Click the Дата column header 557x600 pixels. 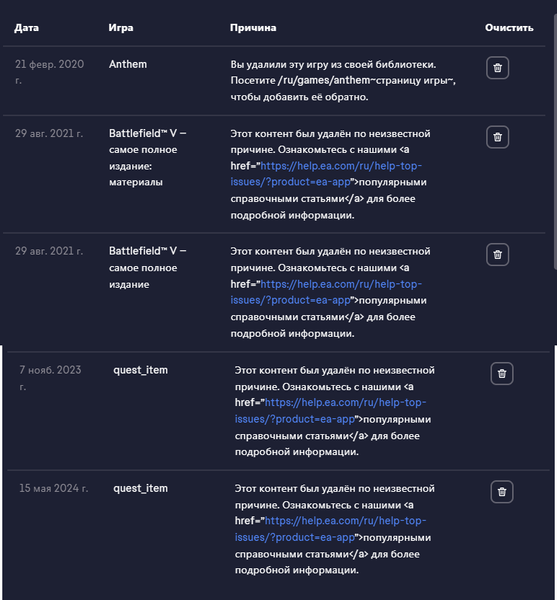click(x=26, y=28)
